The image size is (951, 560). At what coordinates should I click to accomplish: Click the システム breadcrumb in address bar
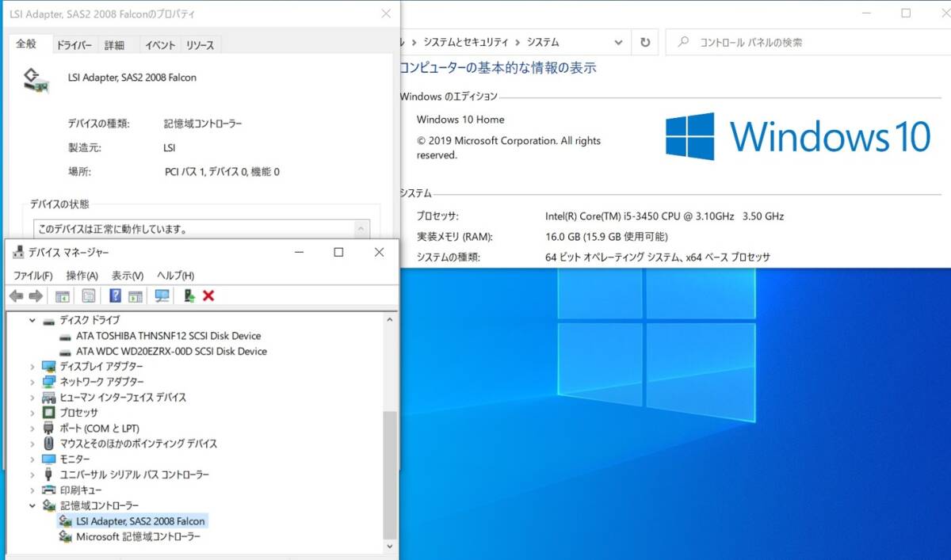544,43
